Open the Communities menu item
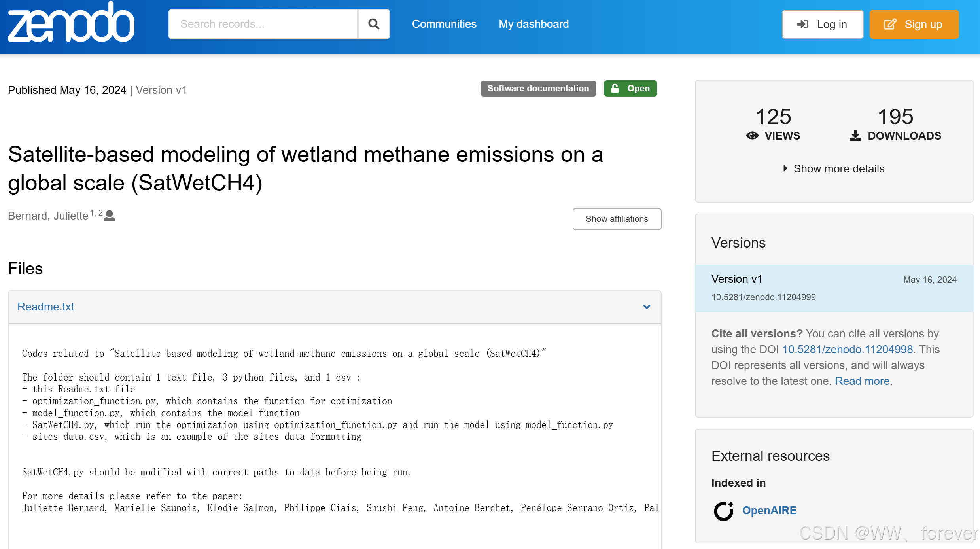The image size is (980, 549). [444, 24]
